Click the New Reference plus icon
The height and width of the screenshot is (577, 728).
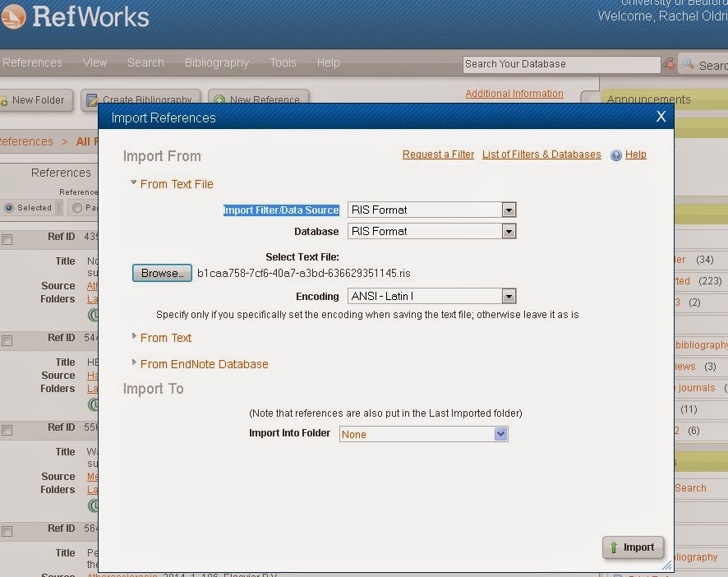pos(219,100)
